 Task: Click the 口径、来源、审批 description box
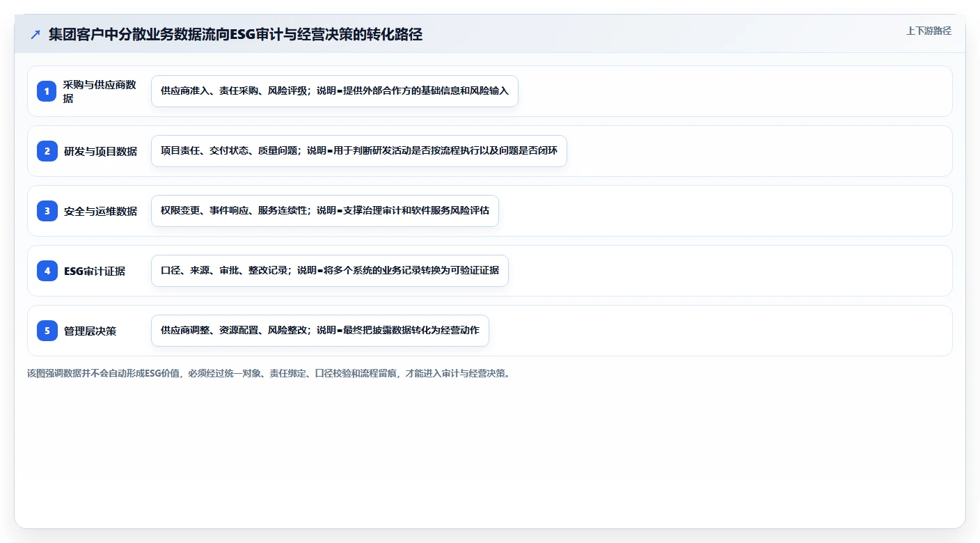click(330, 271)
